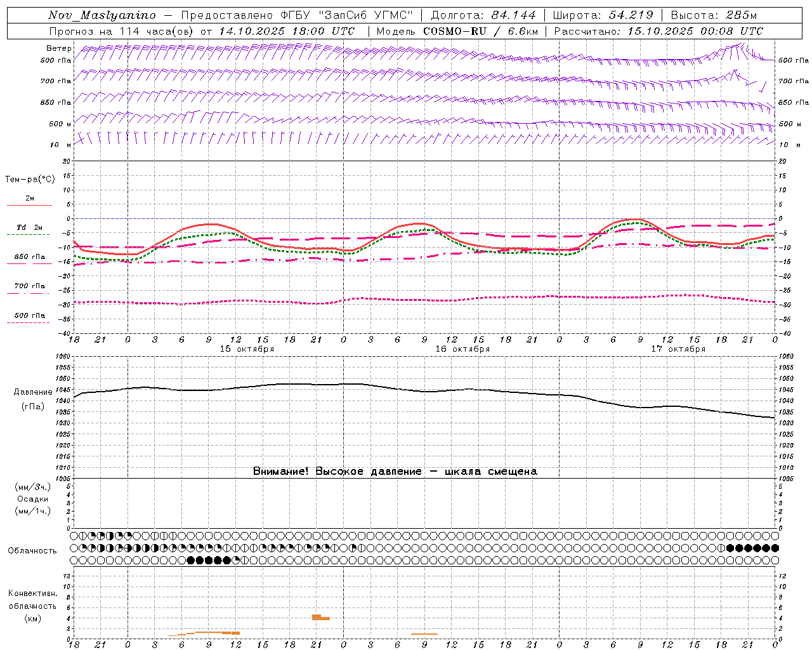The image size is (812, 650).
Task: Click the orange convective cloud bar near 21h on 15 October
Action: tap(320, 617)
